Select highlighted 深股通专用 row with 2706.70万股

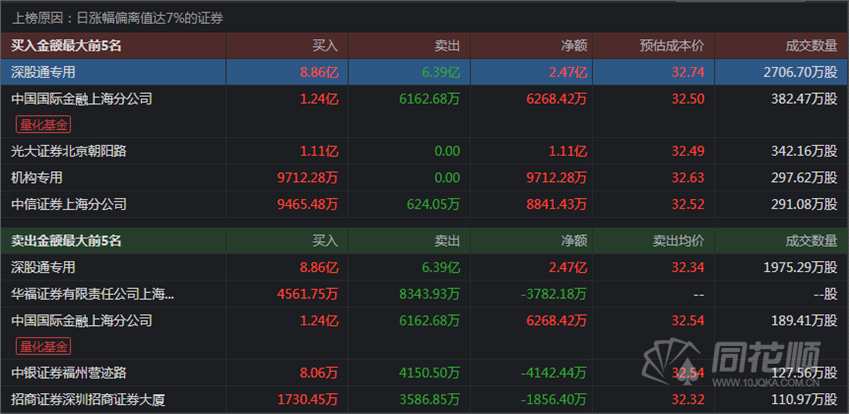424,73
